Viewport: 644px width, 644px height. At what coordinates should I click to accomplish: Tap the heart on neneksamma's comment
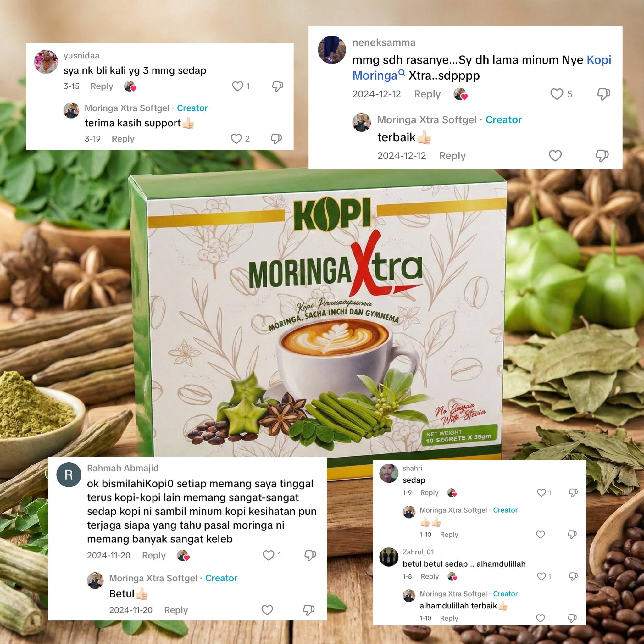click(556, 94)
